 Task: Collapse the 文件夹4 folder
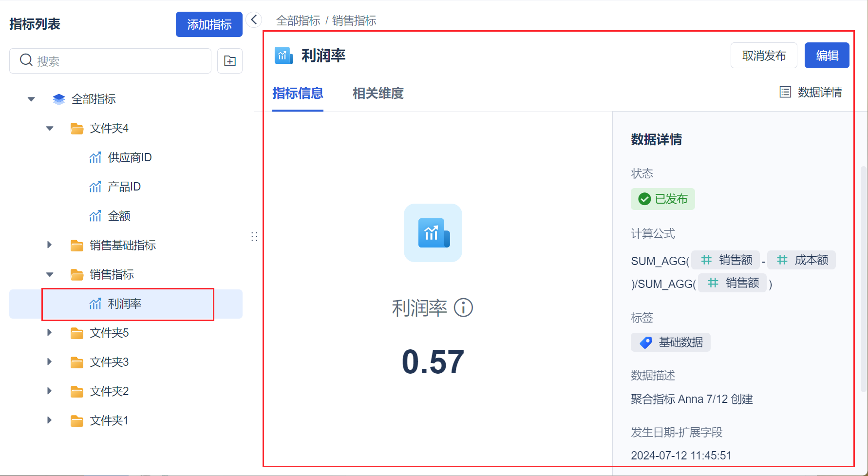pyautogui.click(x=50, y=129)
